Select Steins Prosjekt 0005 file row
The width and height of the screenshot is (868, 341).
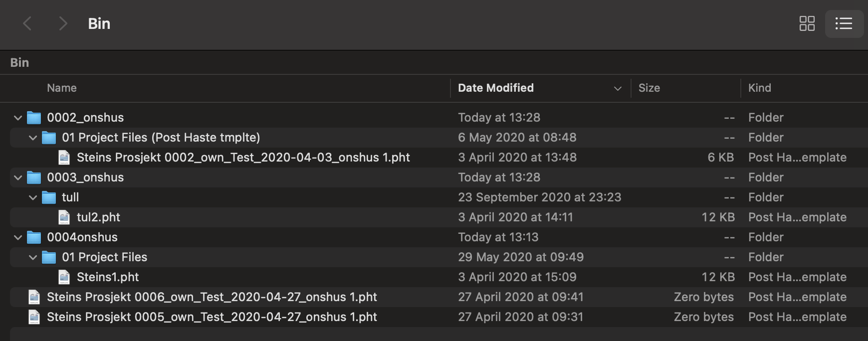tap(212, 317)
